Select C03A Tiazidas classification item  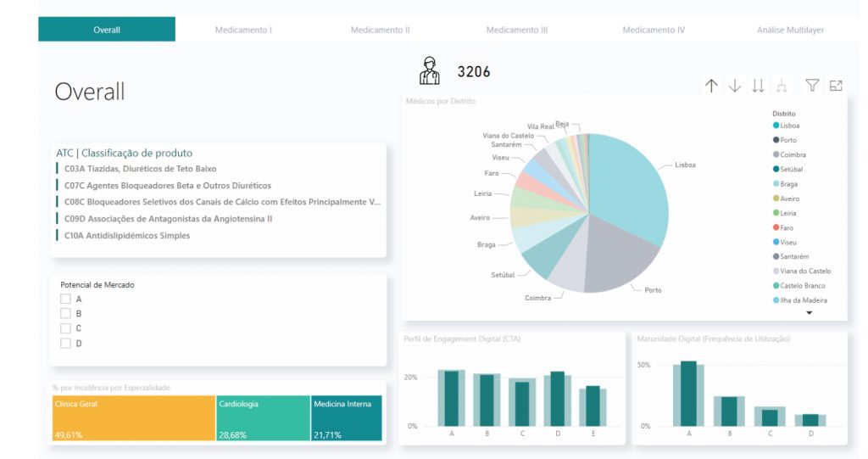coord(140,169)
